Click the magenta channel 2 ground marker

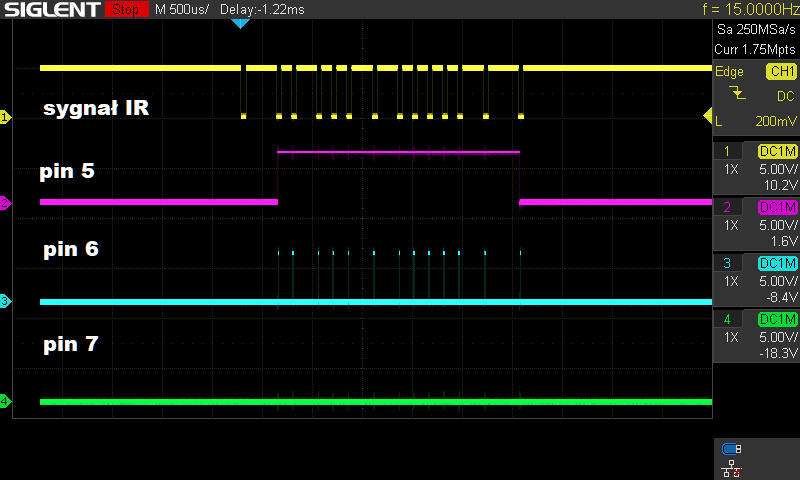5,203
